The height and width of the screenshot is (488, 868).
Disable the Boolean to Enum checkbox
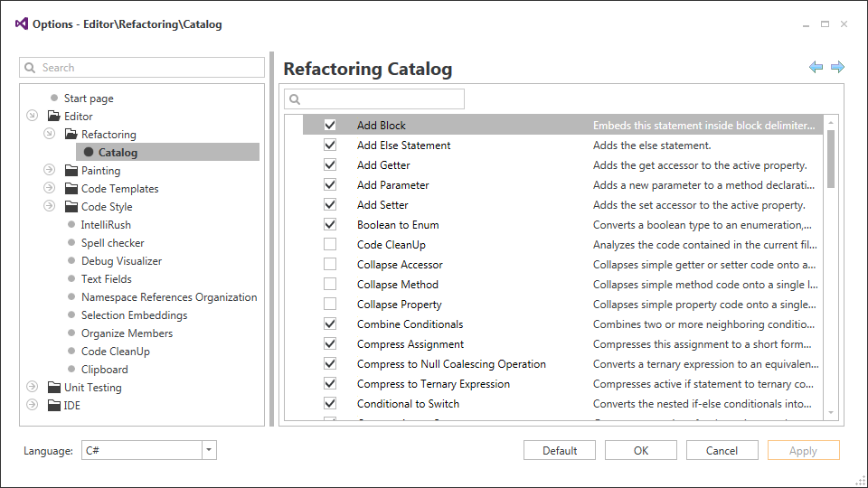point(330,225)
